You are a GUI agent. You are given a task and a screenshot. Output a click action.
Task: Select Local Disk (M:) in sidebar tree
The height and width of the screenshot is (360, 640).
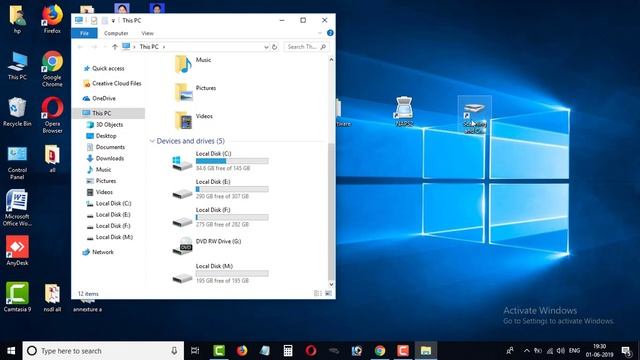click(x=110, y=237)
